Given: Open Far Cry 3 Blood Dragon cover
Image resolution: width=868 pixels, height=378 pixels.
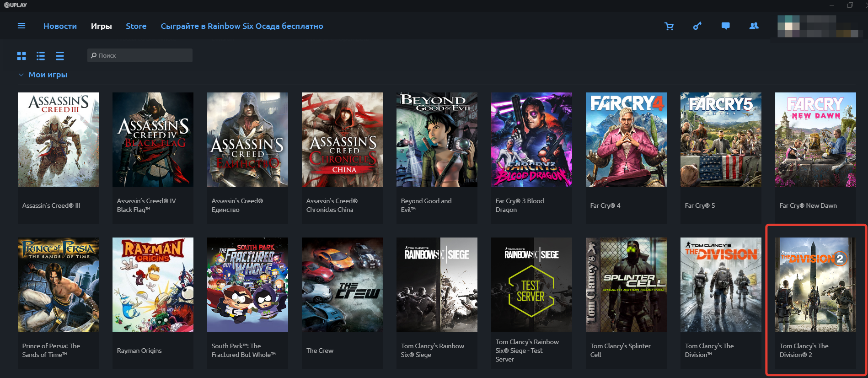Looking at the screenshot, I should point(531,140).
